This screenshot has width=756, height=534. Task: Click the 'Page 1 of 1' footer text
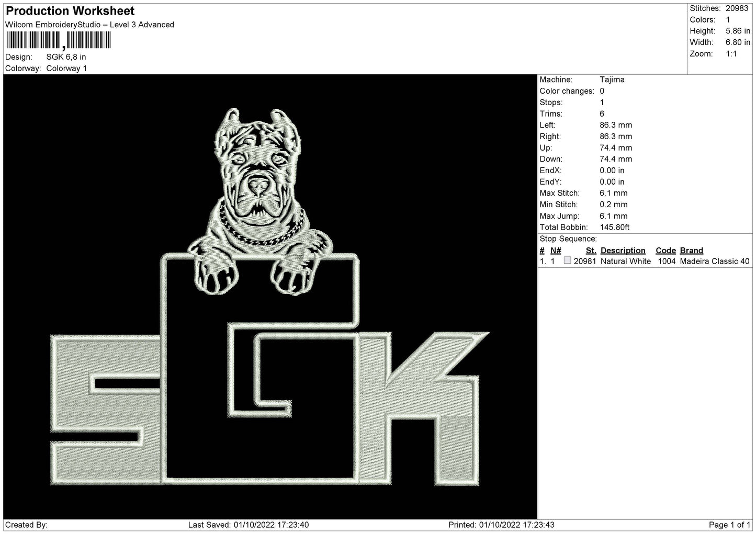point(730,525)
